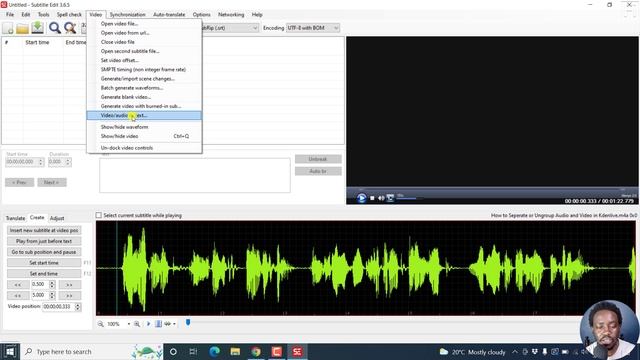Open the Synchronization menu
Screen dimensions: 640x360
tap(127, 14)
